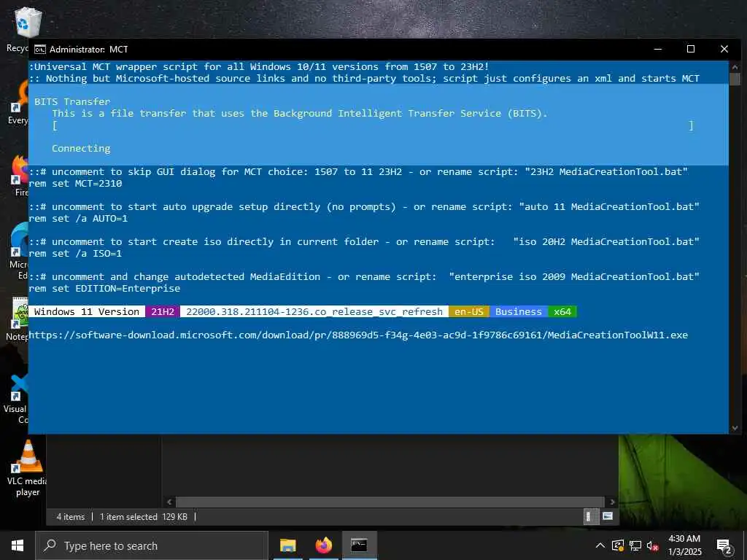Click the 'BITS Transfer' heading text
747x560 pixels.
click(x=72, y=101)
